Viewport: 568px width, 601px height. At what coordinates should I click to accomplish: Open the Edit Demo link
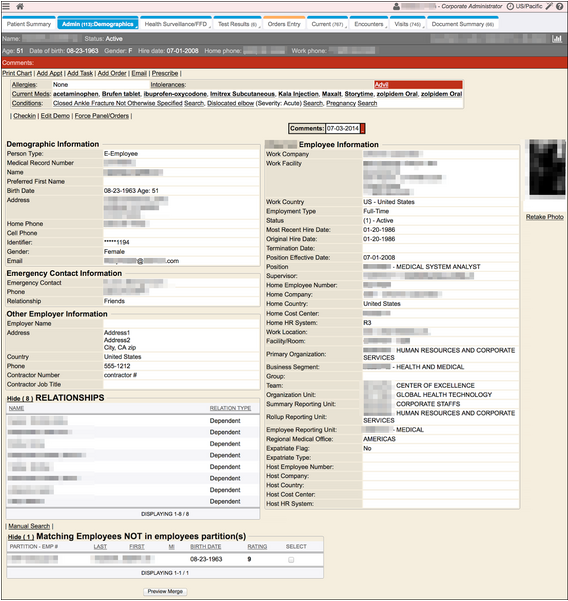tap(55, 116)
